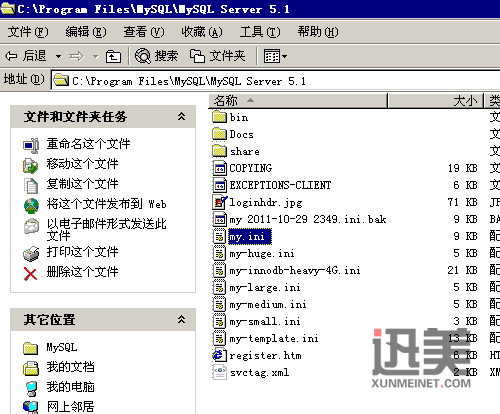Collapse the 文件和文件夹任务 panel
The image size is (500, 414).
pyautogui.click(x=181, y=116)
